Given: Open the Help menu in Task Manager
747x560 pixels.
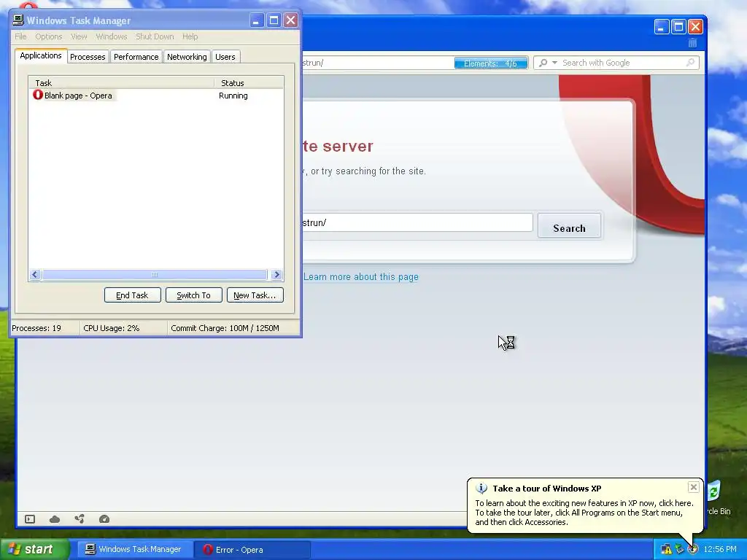Looking at the screenshot, I should coord(190,36).
